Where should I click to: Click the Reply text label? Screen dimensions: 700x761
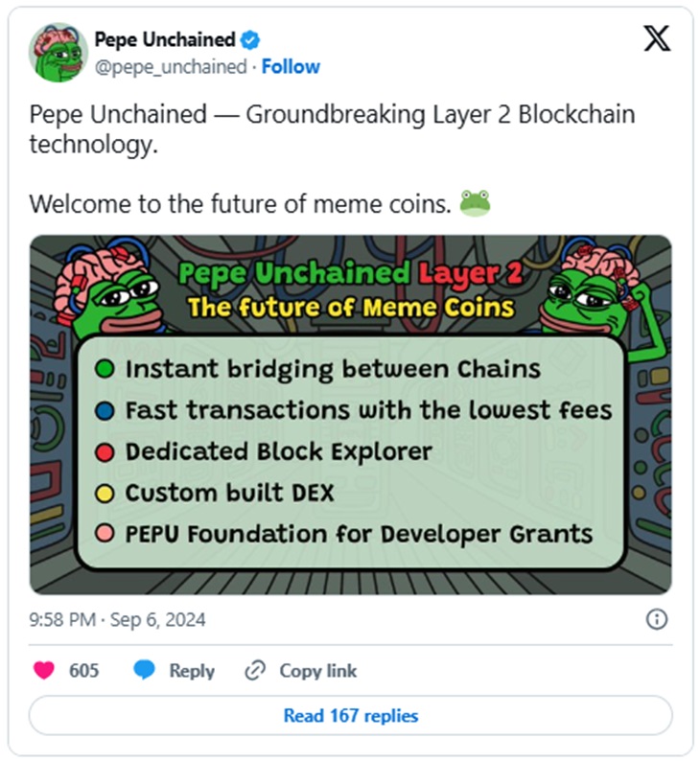click(x=192, y=671)
